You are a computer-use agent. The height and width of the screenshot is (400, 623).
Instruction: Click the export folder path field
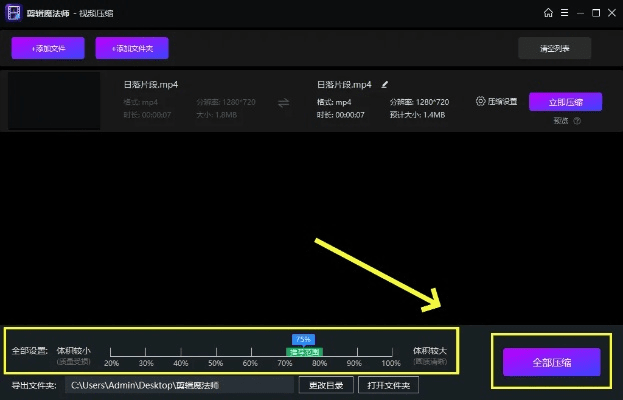click(x=179, y=385)
